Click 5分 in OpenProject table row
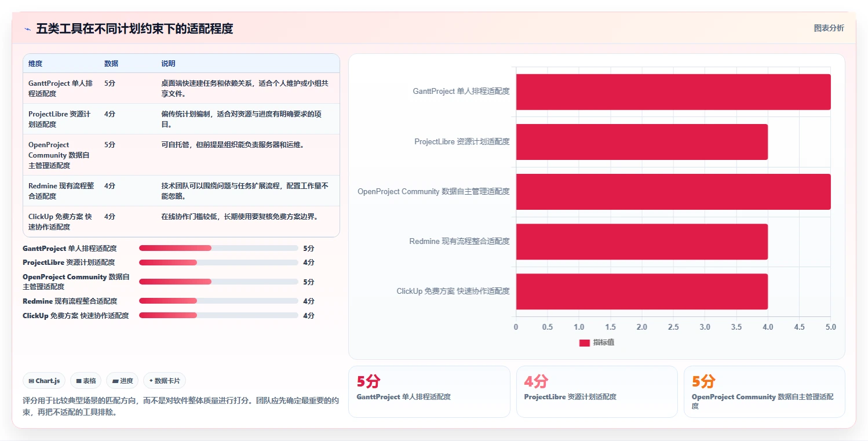 point(110,145)
